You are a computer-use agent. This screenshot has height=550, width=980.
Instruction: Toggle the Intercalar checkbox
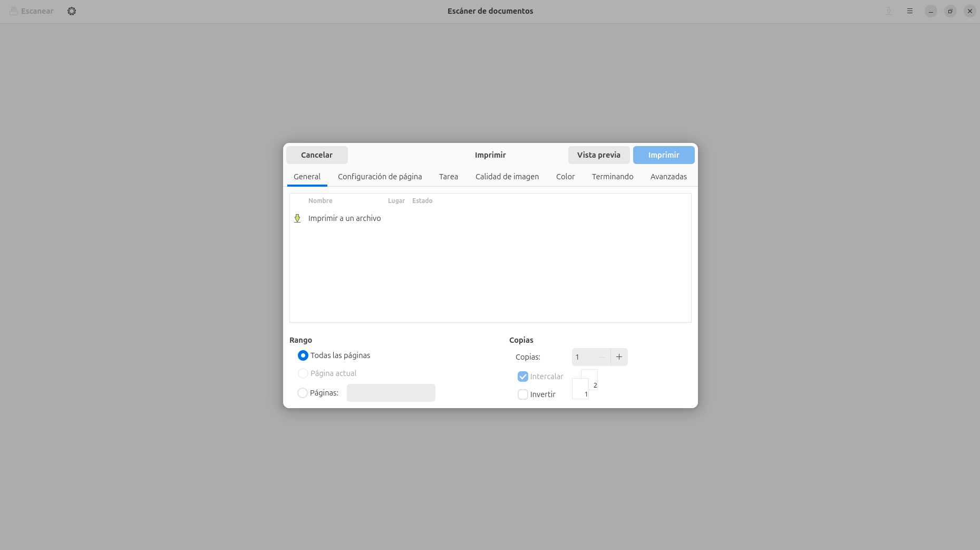coord(523,377)
